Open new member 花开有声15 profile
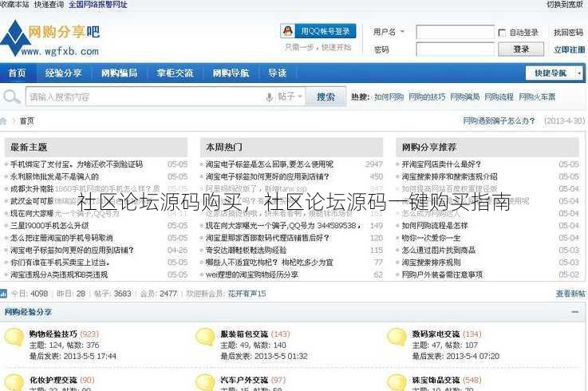588x391 pixels. point(247,294)
